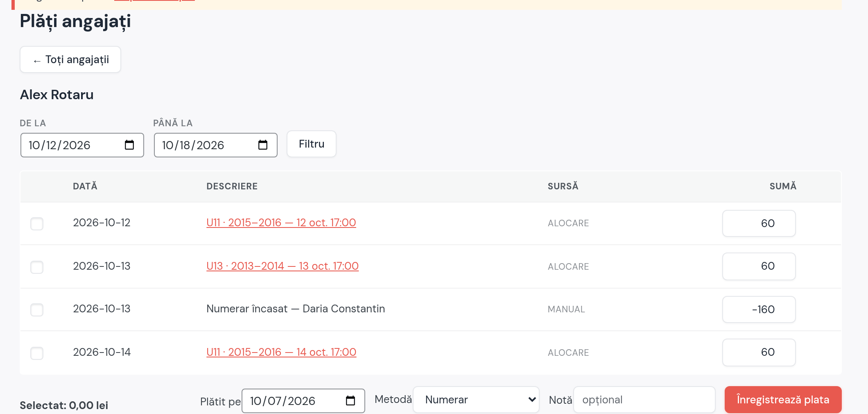Open calendar picker for Până La date
This screenshot has width=868, height=414.
(263, 145)
